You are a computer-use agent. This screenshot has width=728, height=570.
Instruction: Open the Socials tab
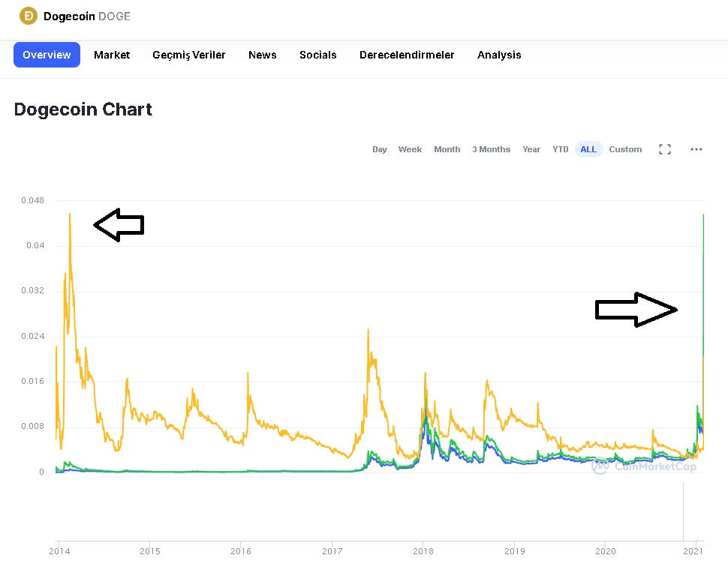pos(318,55)
